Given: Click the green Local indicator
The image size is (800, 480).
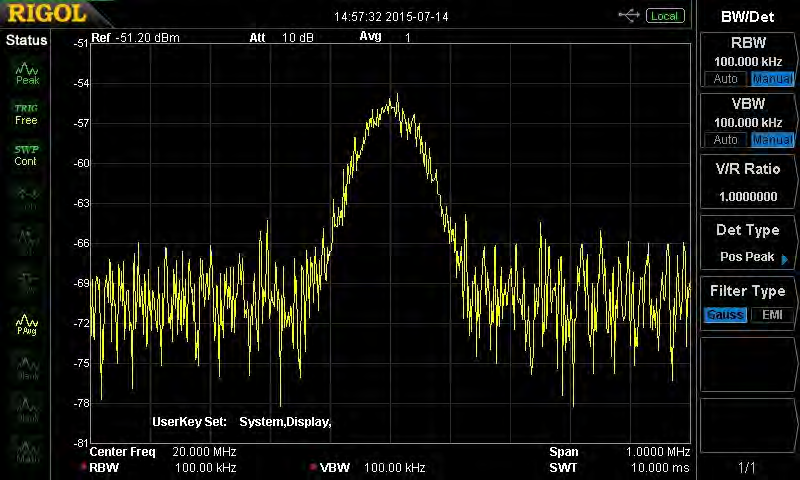Looking at the screenshot, I should pyautogui.click(x=664, y=16).
